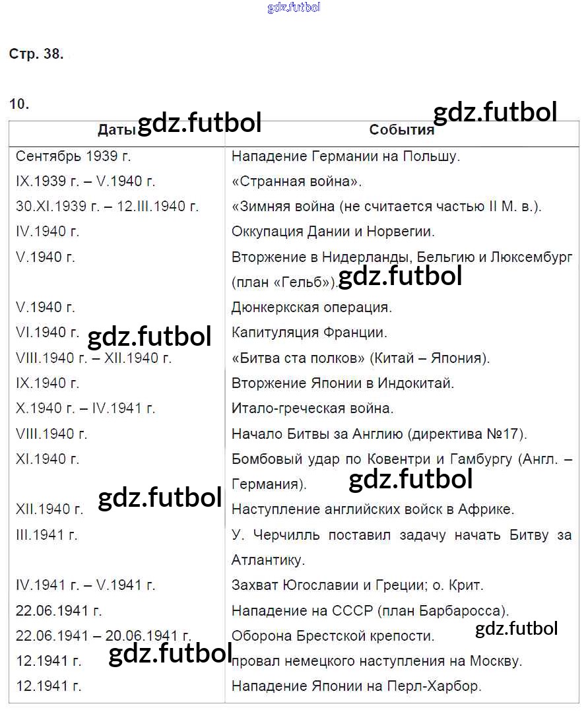Select the 'Дюнкеркская операция' event
The image size is (588, 712).
[x=311, y=307]
